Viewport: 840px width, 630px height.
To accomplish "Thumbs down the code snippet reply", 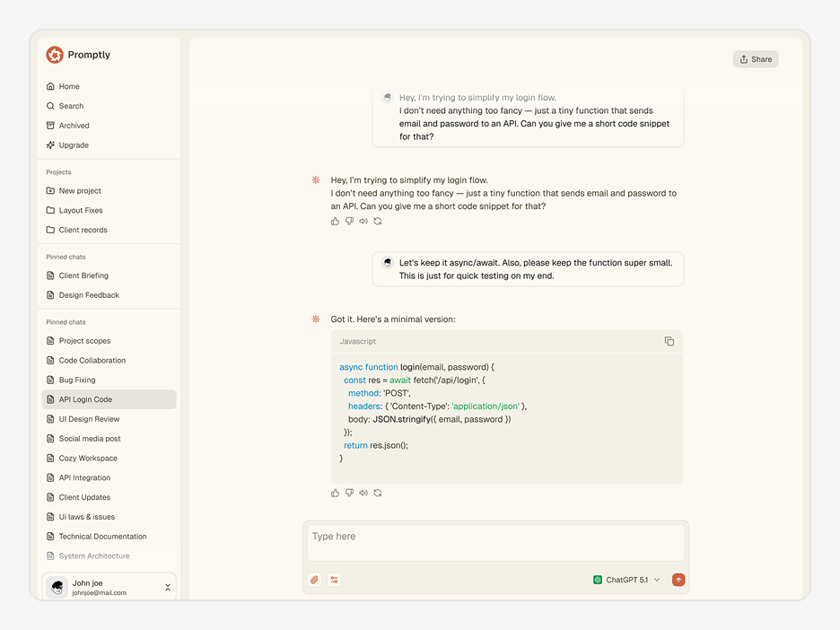I will (349, 493).
